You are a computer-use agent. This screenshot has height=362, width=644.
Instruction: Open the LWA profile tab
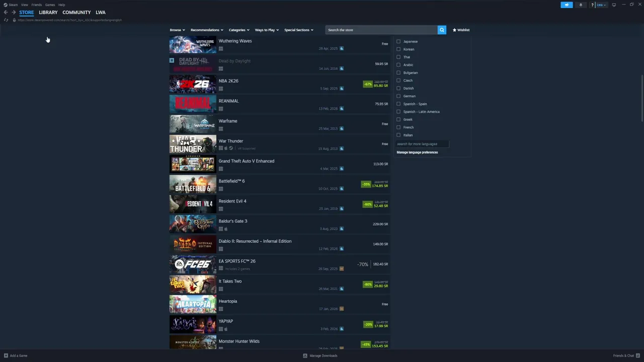[x=101, y=12]
